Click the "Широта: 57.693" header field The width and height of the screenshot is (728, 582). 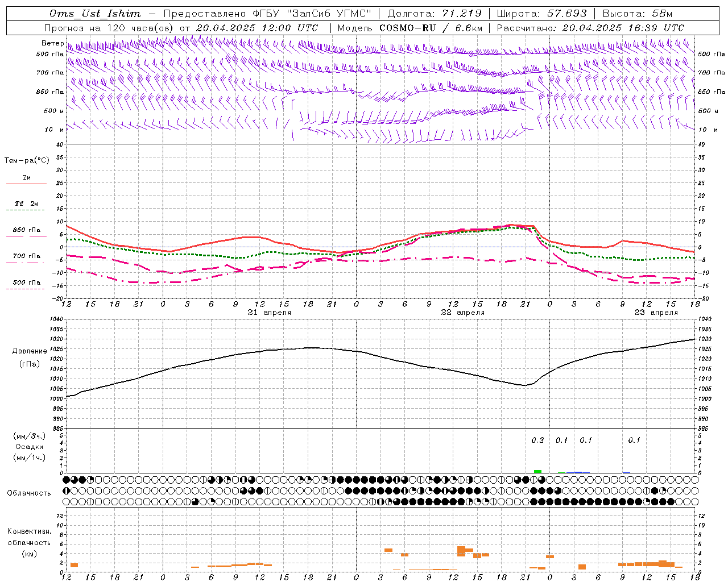[x=541, y=14]
